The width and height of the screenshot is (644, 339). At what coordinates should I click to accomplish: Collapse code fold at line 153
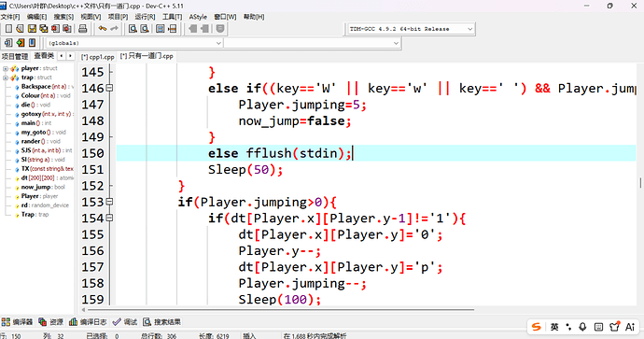[109, 202]
